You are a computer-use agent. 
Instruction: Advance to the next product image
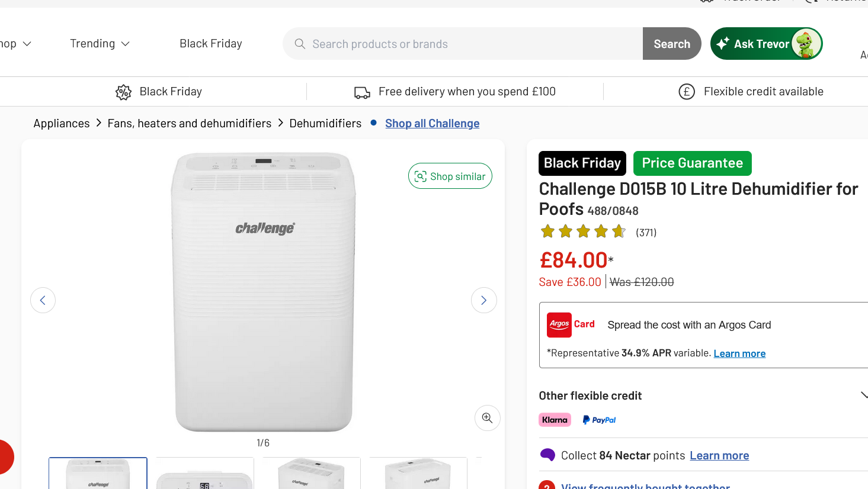pos(483,300)
